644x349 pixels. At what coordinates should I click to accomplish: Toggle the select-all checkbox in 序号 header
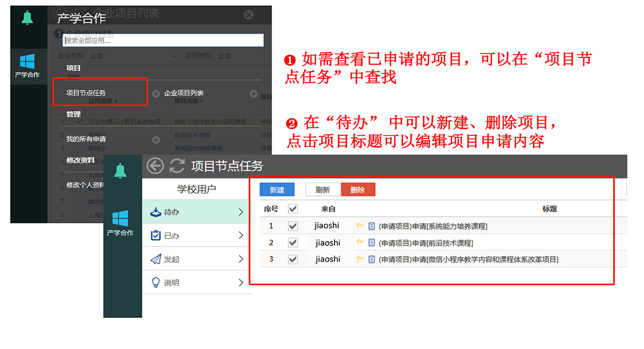292,209
